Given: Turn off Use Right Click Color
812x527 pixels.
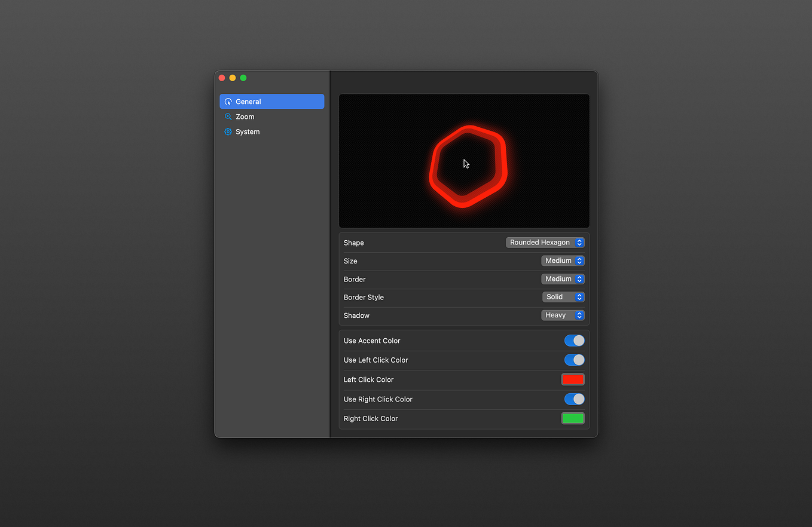Looking at the screenshot, I should [573, 399].
